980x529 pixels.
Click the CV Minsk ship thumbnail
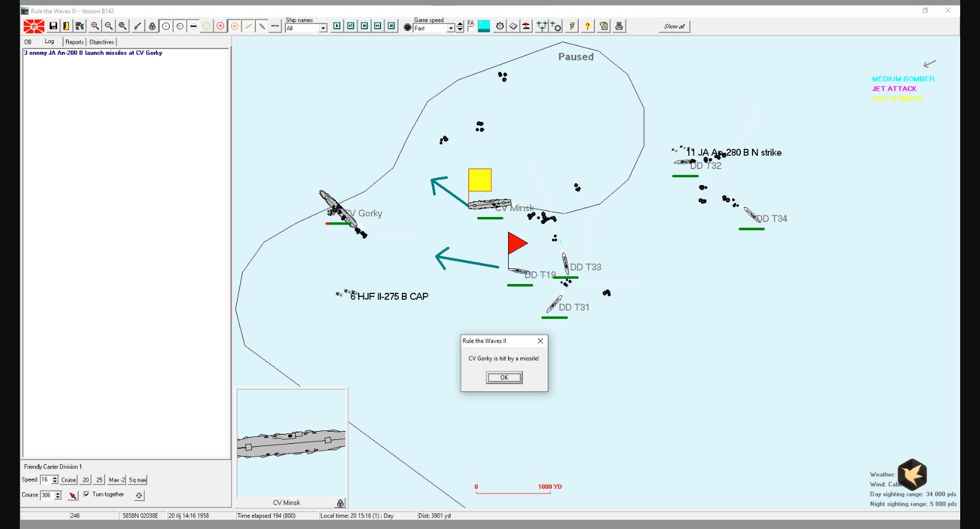coord(291,443)
